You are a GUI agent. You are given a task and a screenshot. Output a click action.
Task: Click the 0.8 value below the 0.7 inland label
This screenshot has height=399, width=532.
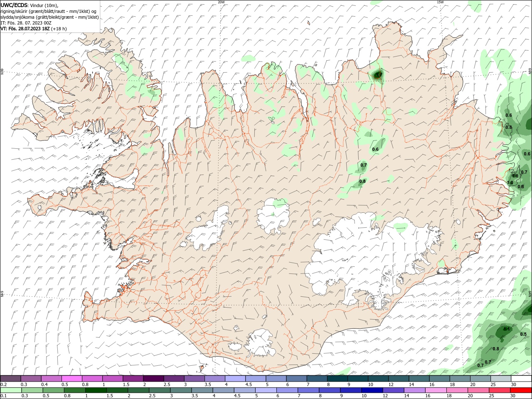point(362,181)
